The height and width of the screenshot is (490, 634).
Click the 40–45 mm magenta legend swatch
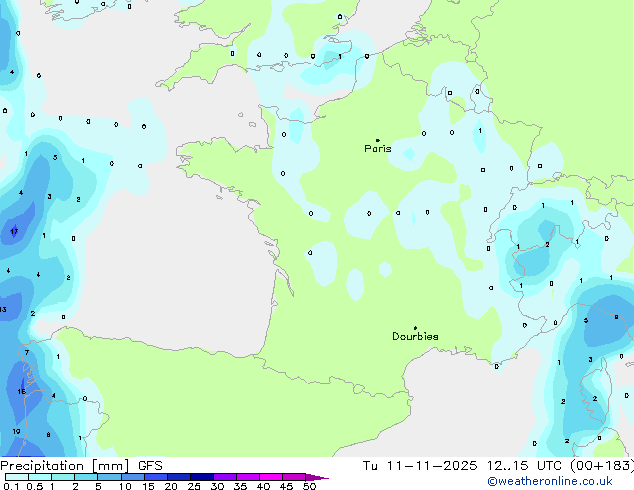pos(271,477)
